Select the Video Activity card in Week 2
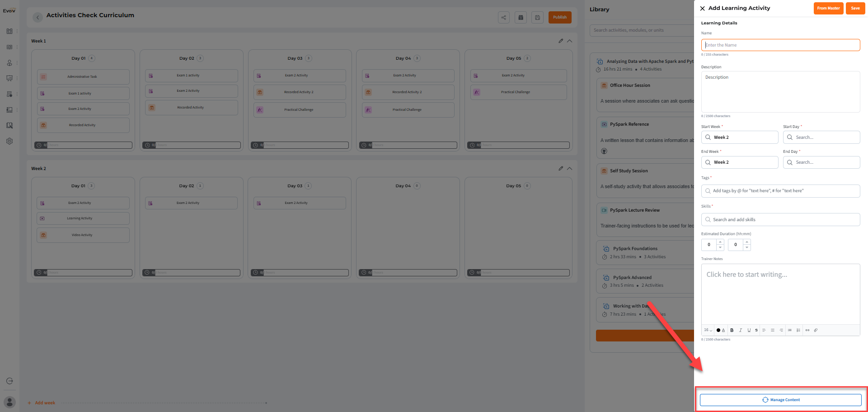 83,235
